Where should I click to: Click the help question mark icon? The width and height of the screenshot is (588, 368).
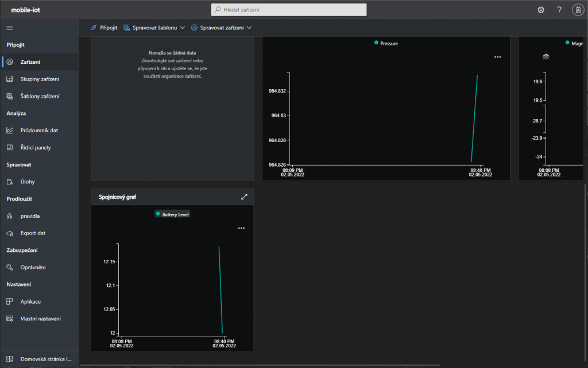pyautogui.click(x=559, y=10)
